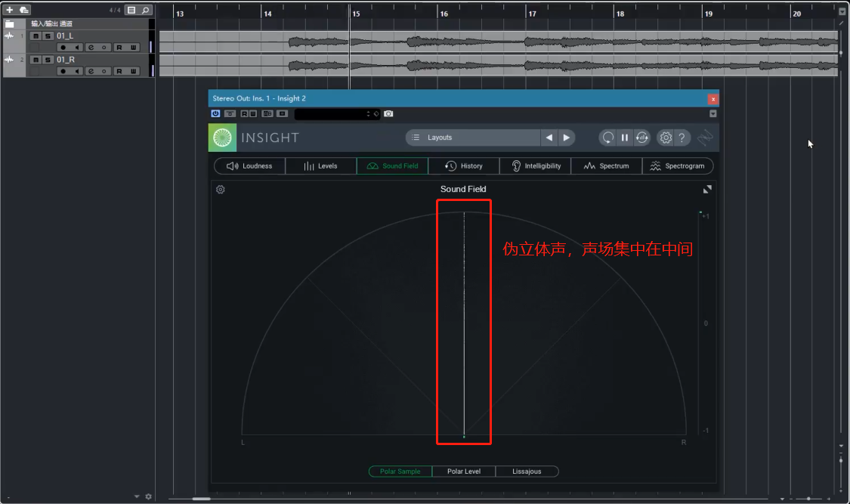This screenshot has width=850, height=504.
Task: Toggle write automation W on 01_L
Action: pyautogui.click(x=133, y=48)
